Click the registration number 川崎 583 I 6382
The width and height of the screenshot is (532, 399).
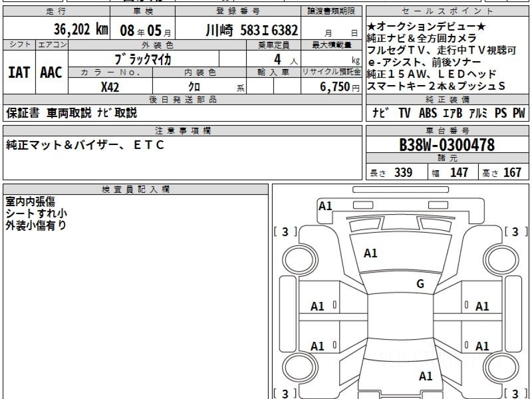click(x=252, y=31)
